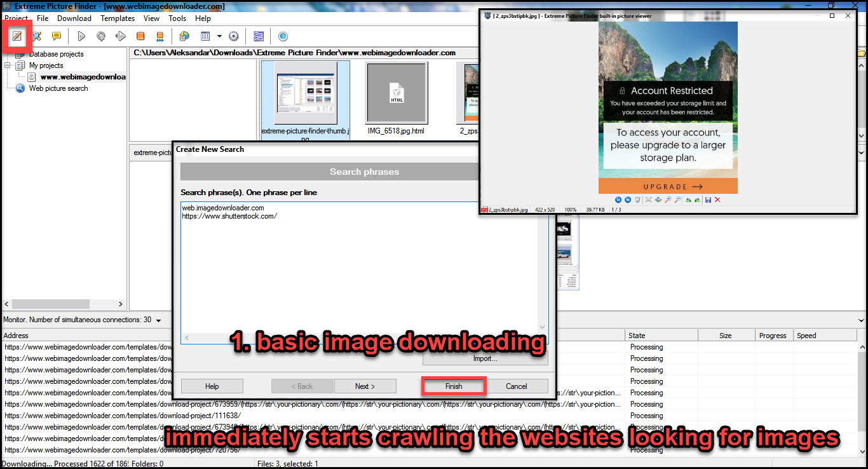This screenshot has width=868, height=469.
Task: Sort by the Progress column header
Action: pos(774,336)
